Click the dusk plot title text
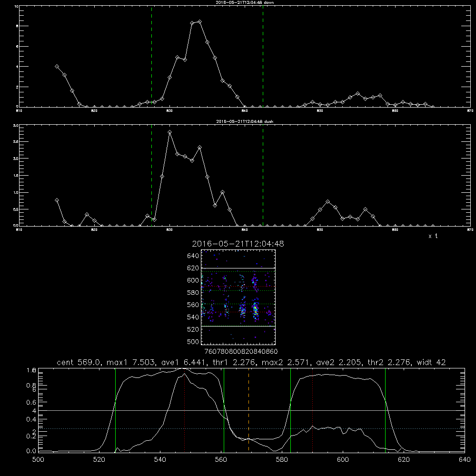476x476 pixels. tap(245, 121)
